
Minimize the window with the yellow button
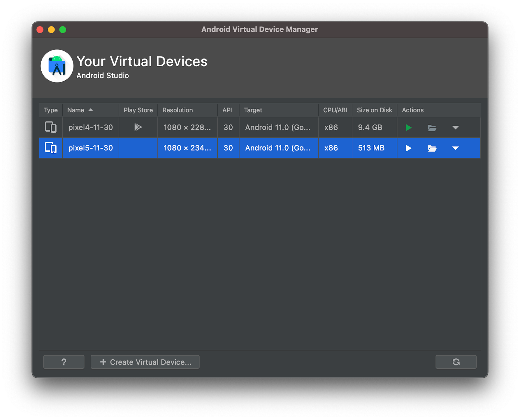coord(51,30)
